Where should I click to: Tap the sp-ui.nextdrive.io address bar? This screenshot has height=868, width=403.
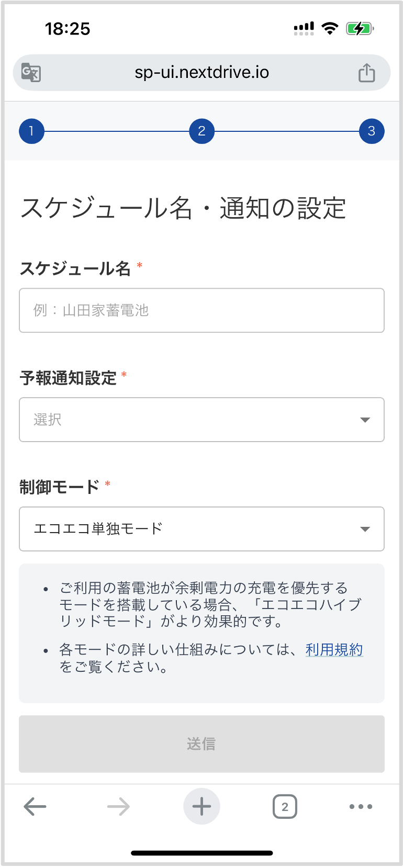pos(201,73)
